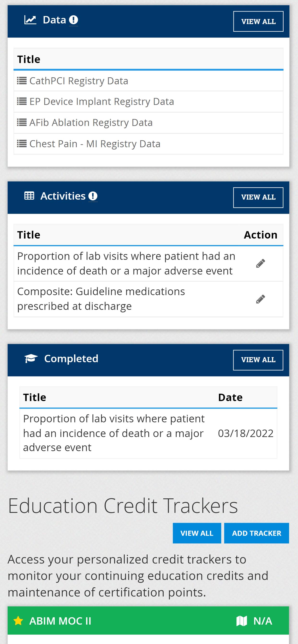Click list icon beside CathPCI Registry Data
This screenshot has width=298, height=644.
click(22, 81)
